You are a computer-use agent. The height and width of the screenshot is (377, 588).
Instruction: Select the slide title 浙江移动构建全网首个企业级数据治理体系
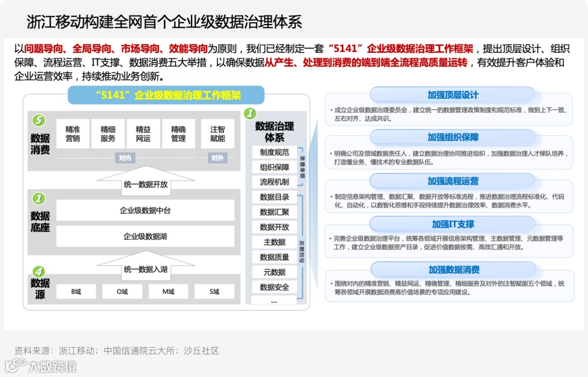pos(164,22)
